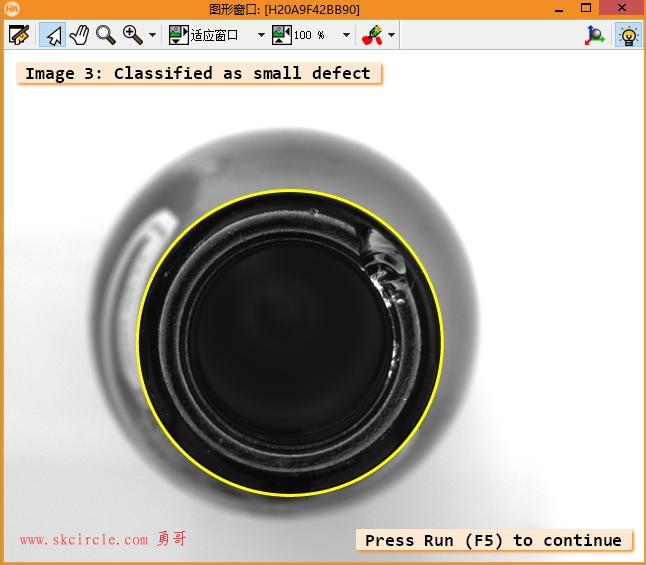Click the 3D coordinate axes icon
Viewport: 646px width, 565px height.
pos(595,35)
